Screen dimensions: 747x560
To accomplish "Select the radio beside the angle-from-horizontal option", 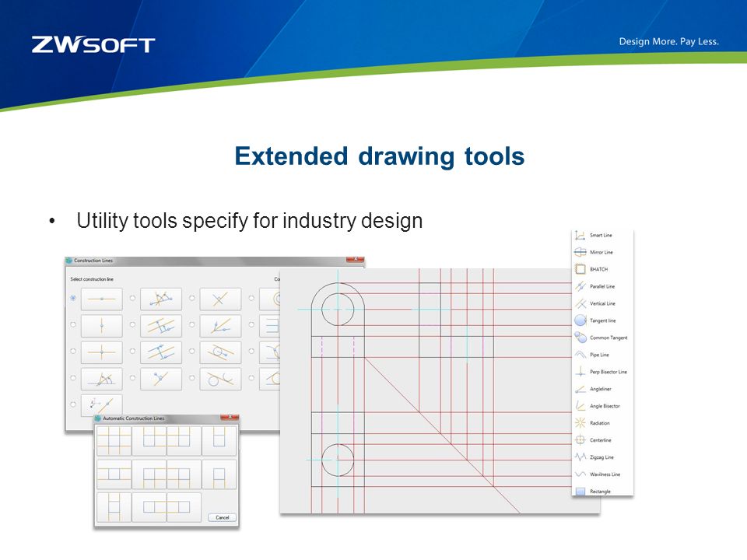I will 73,378.
